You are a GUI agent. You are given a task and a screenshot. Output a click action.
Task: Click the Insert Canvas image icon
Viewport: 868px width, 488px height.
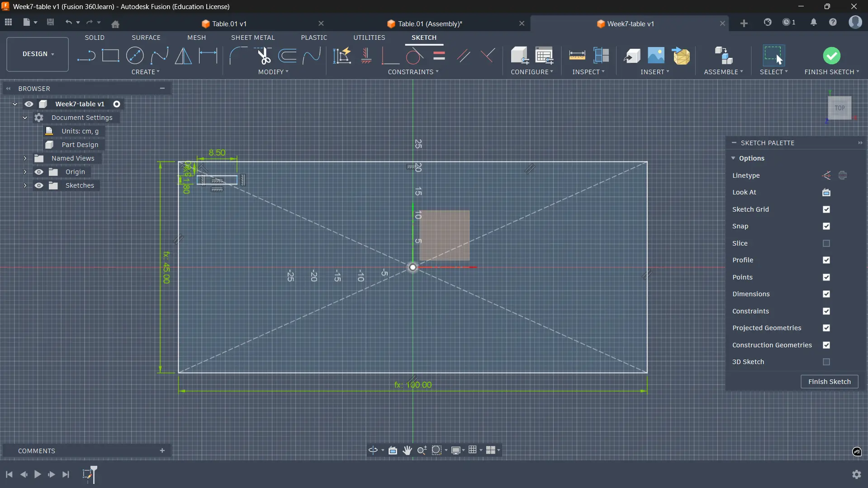click(656, 56)
